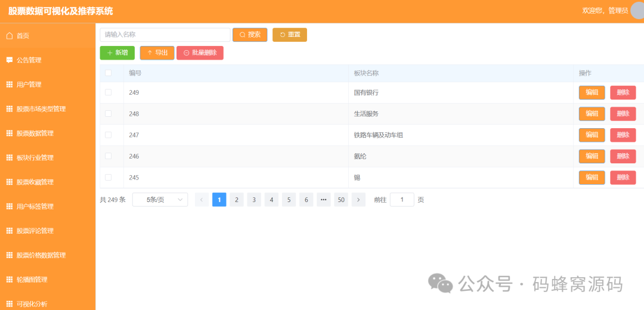Open 用户标签管理 menu item
Viewport: 644px width, 310px height.
48,206
